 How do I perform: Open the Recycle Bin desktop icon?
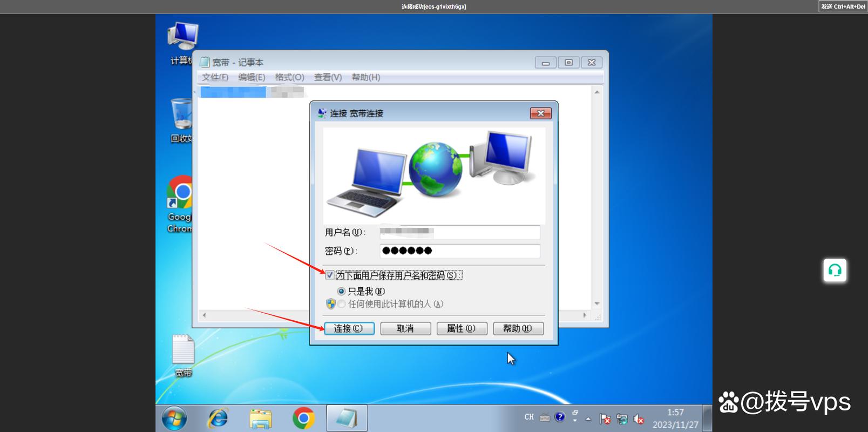point(181,120)
